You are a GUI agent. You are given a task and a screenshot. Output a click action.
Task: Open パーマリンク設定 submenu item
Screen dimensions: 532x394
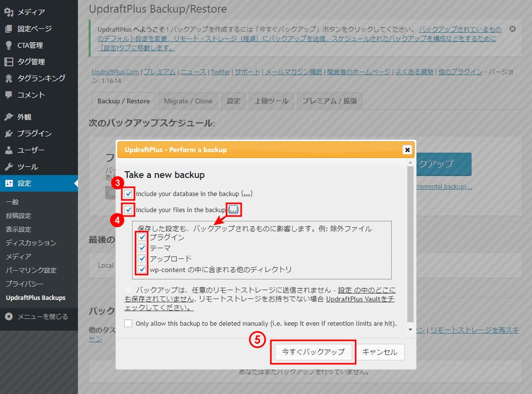31,270
